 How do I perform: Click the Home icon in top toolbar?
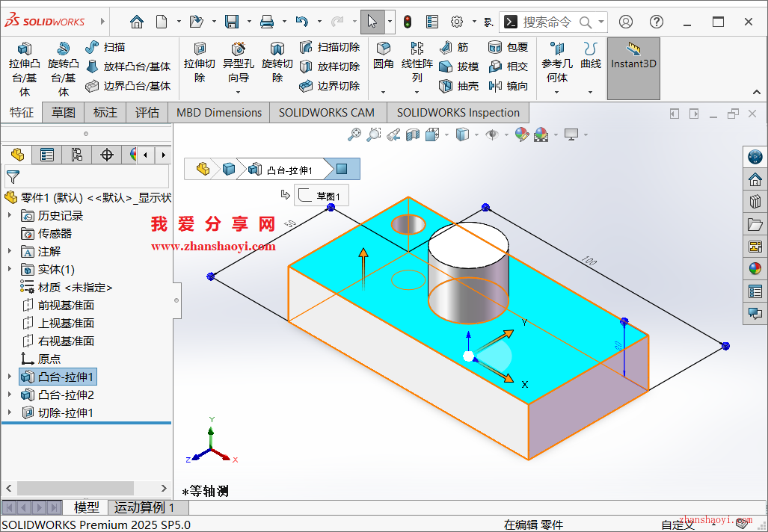[137, 22]
